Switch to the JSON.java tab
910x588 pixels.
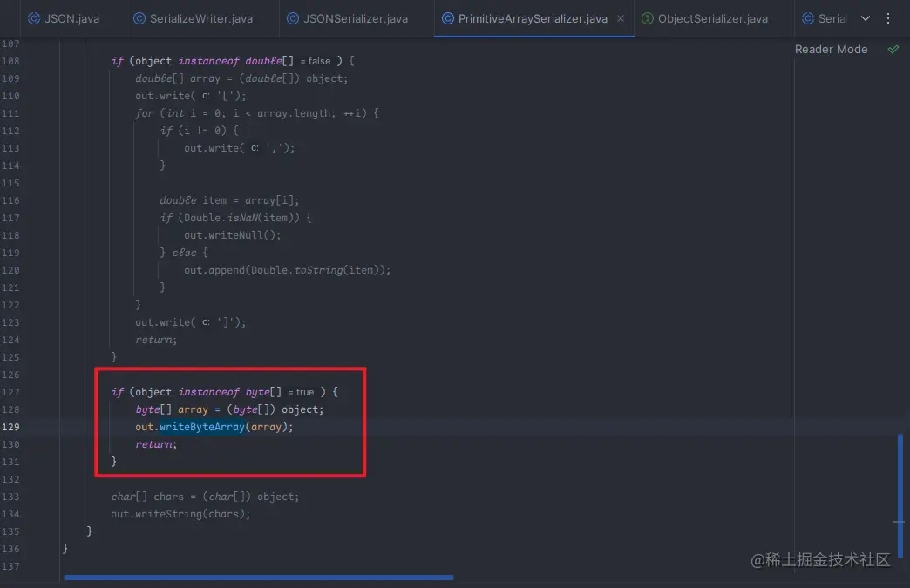tap(64, 18)
